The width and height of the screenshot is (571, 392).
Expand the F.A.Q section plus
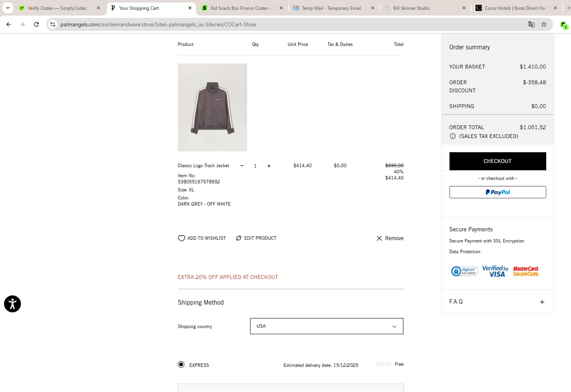click(x=542, y=302)
